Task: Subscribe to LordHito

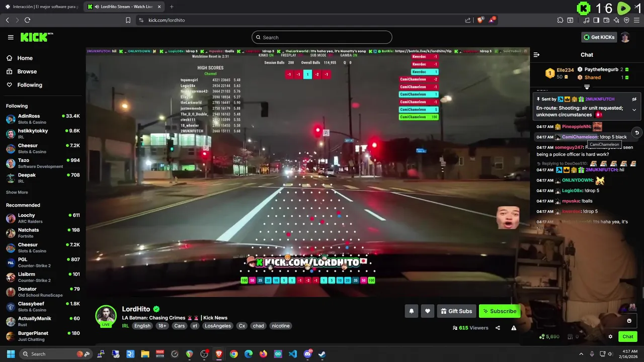Action: (500, 311)
